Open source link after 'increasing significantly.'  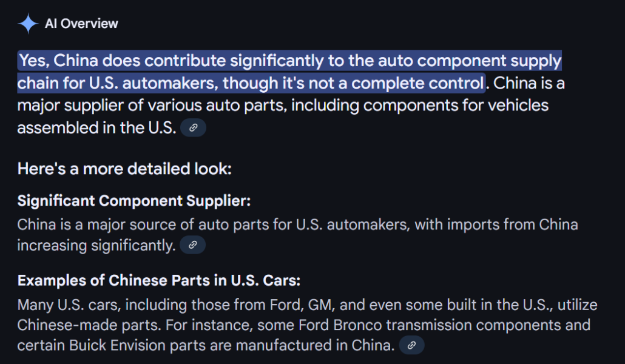click(x=192, y=245)
